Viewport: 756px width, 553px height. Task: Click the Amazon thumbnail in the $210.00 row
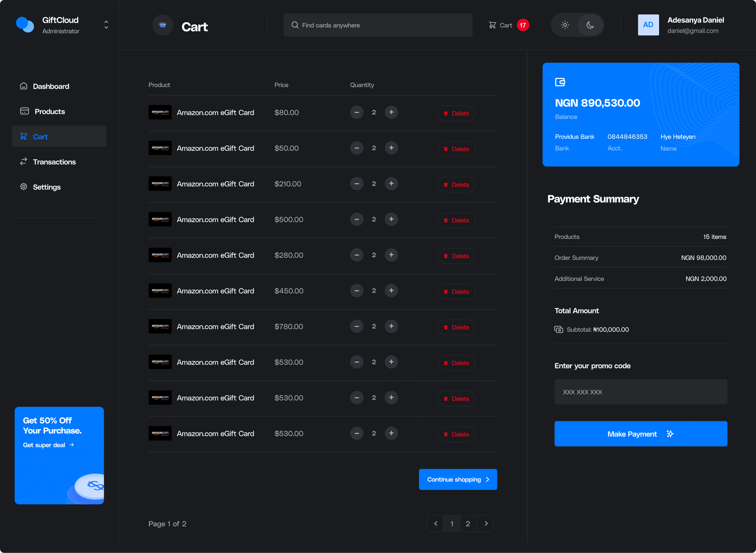[x=160, y=184]
